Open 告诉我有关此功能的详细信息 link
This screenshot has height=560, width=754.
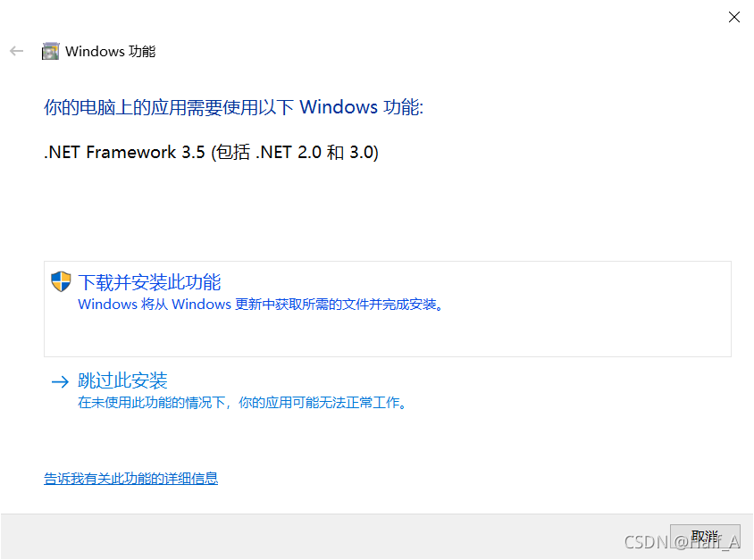point(130,479)
